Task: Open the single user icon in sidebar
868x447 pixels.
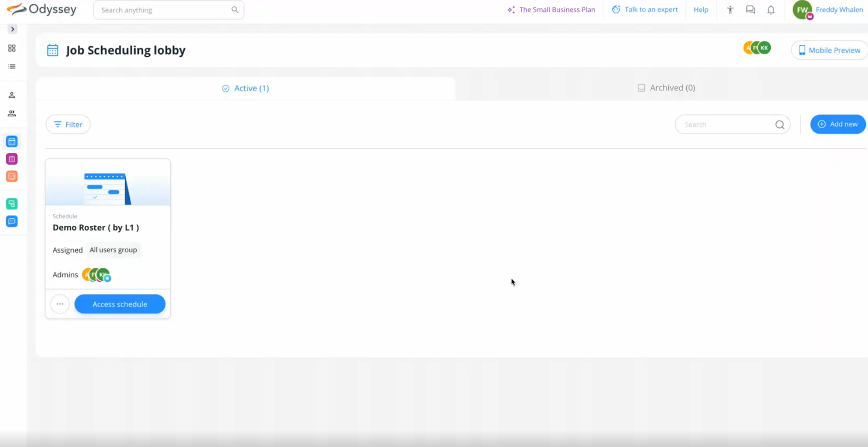Action: (x=12, y=95)
